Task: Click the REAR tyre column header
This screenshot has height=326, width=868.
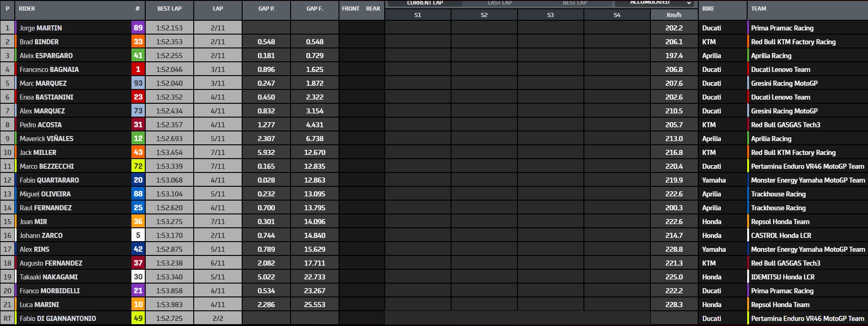Action: [x=373, y=9]
